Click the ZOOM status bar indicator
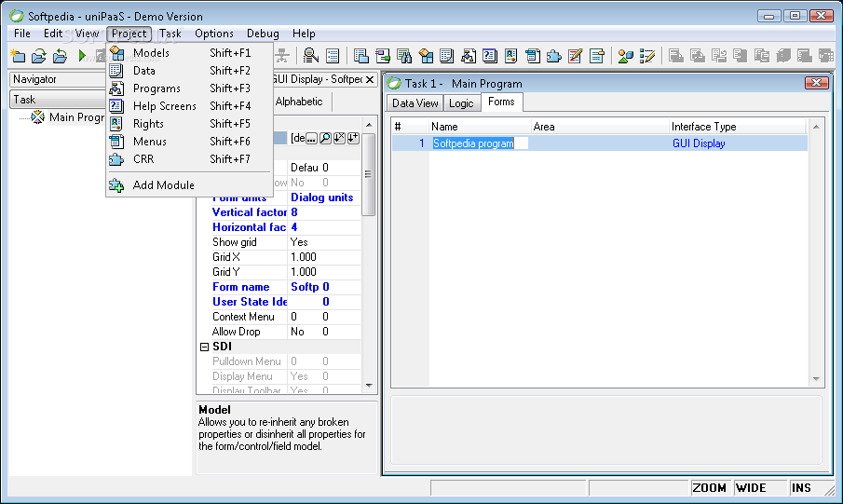 tap(709, 488)
